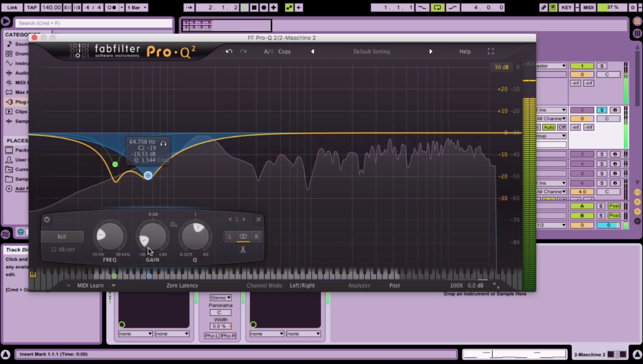
Task: Click the Bell filter shape selector
Action: [62, 237]
